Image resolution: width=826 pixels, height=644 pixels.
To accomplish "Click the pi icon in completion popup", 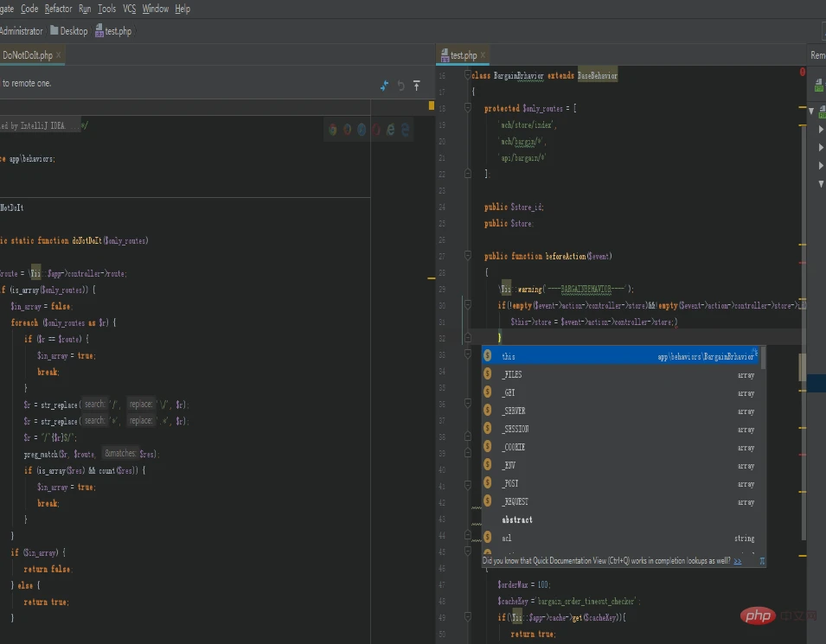I will coord(762,561).
